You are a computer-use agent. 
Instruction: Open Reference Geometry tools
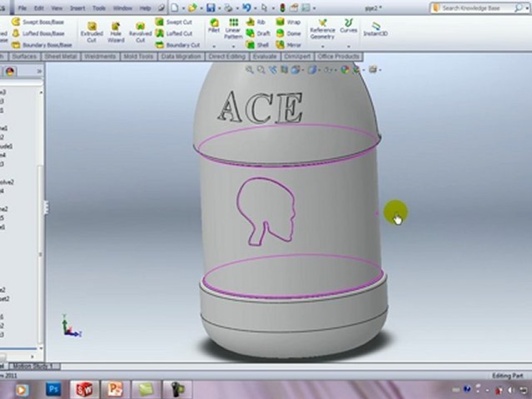click(323, 29)
